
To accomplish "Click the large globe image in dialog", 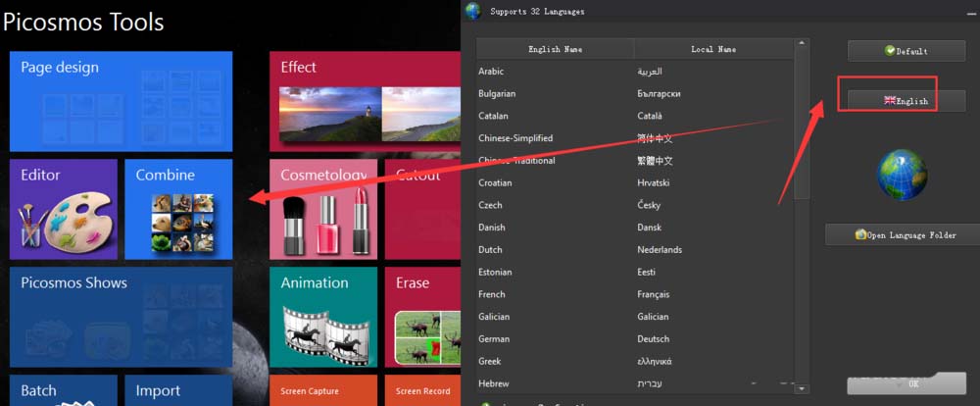I will 902,176.
